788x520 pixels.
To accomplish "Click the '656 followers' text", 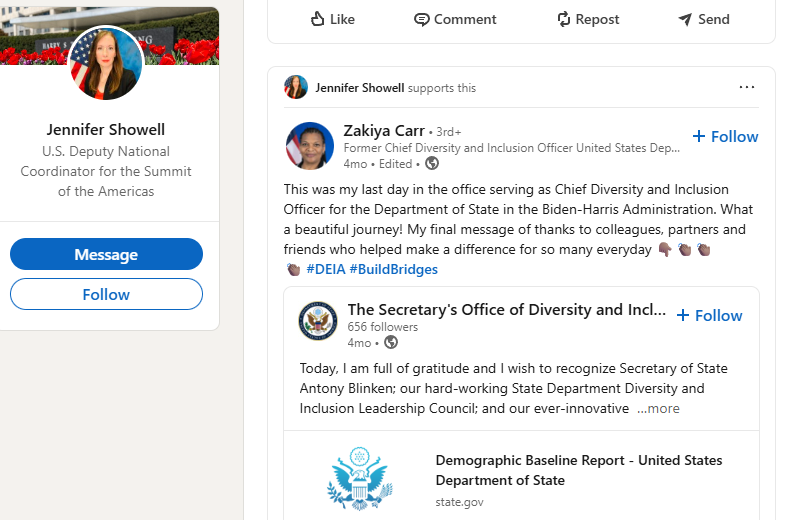I will coord(382,327).
